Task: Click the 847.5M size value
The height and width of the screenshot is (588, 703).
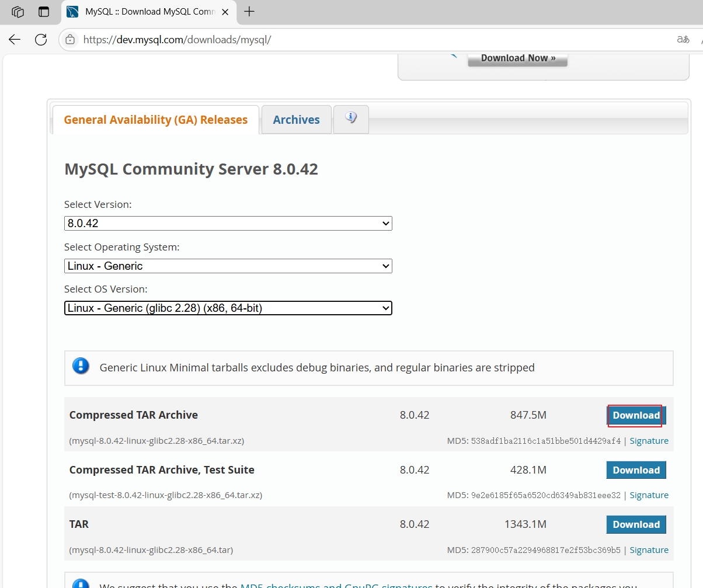Action: point(528,415)
